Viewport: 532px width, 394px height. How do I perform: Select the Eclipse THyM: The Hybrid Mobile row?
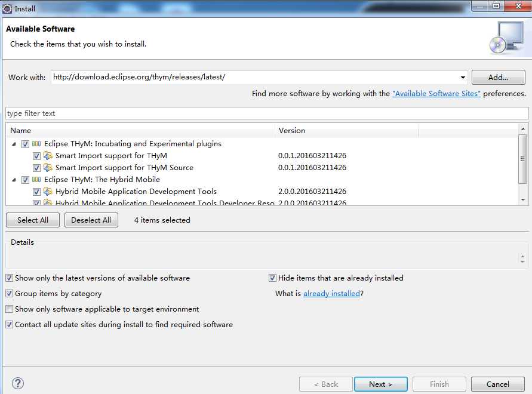click(102, 180)
